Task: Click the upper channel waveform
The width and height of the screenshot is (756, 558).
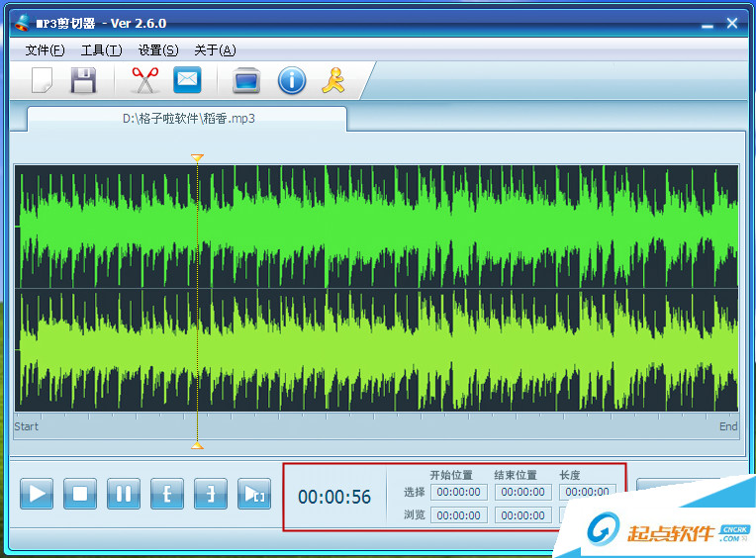Action: point(376,227)
